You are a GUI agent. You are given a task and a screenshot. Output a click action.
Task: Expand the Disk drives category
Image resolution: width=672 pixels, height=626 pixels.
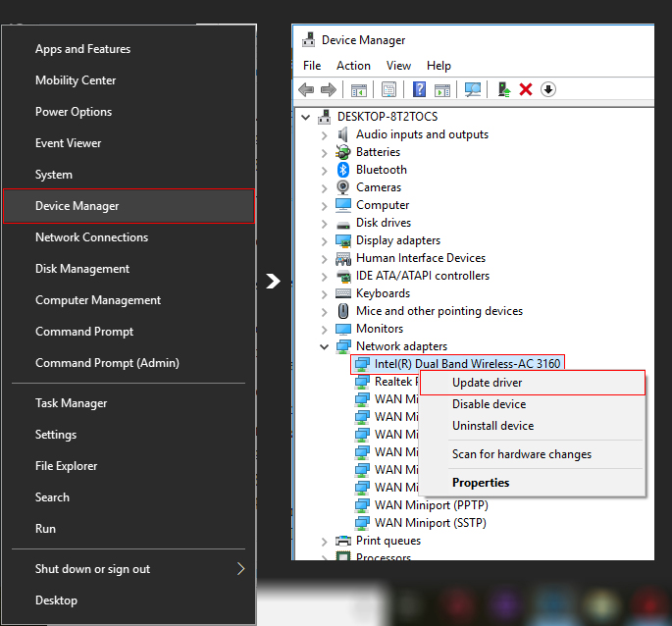click(x=325, y=224)
